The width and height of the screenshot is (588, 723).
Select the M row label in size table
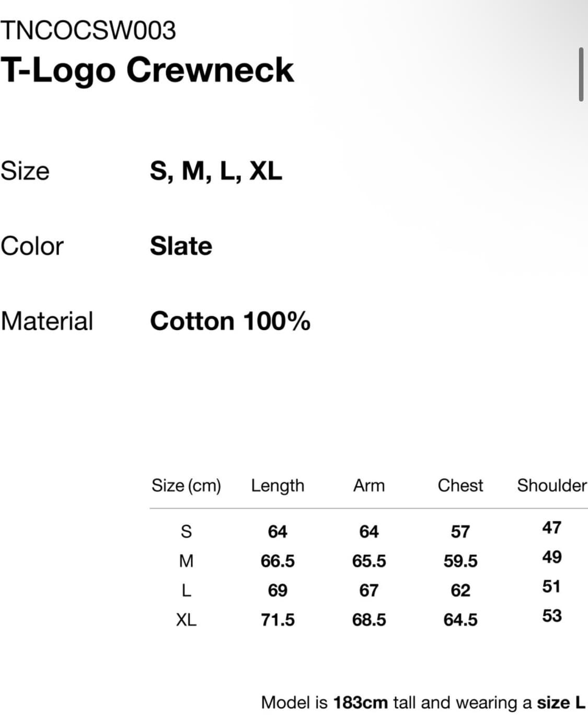[186, 561]
